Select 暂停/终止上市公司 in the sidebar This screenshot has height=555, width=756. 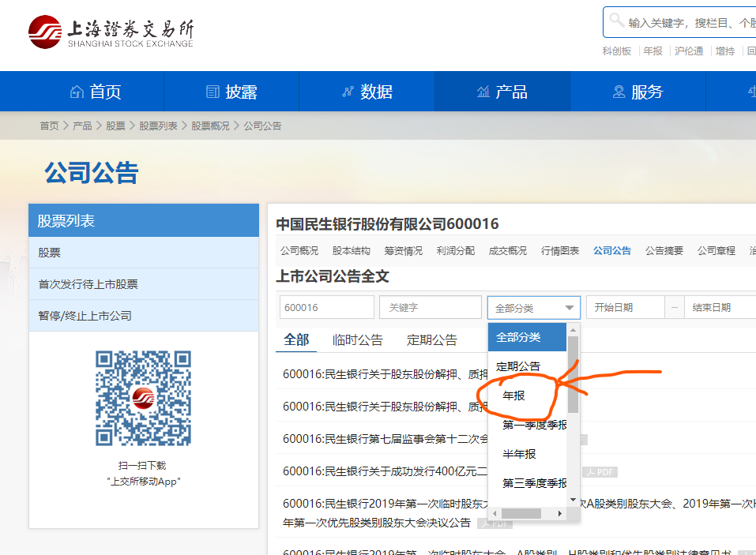click(144, 316)
